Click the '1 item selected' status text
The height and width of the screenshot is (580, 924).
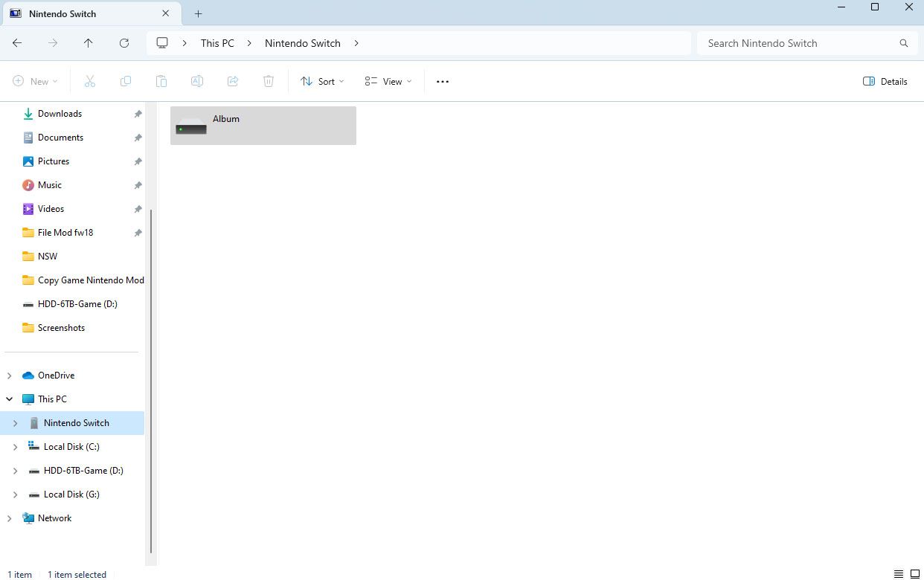click(77, 574)
